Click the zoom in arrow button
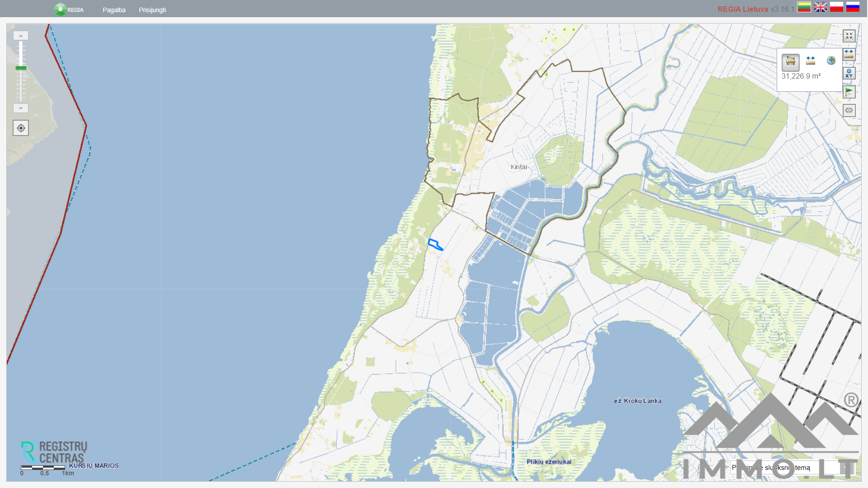 click(21, 35)
